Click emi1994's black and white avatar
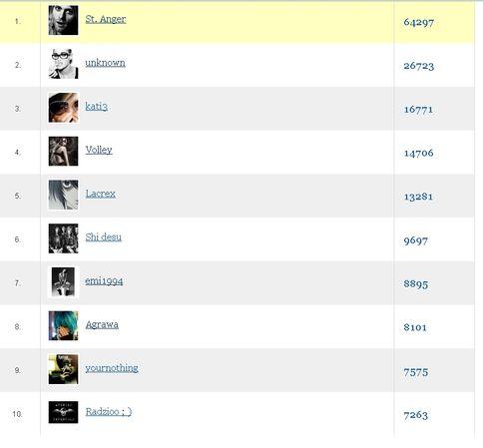Image resolution: width=483 pixels, height=448 pixels. coord(63,282)
